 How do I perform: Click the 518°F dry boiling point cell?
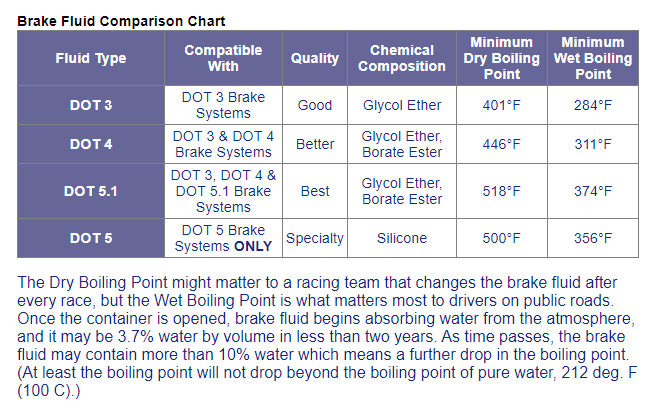pyautogui.click(x=501, y=191)
